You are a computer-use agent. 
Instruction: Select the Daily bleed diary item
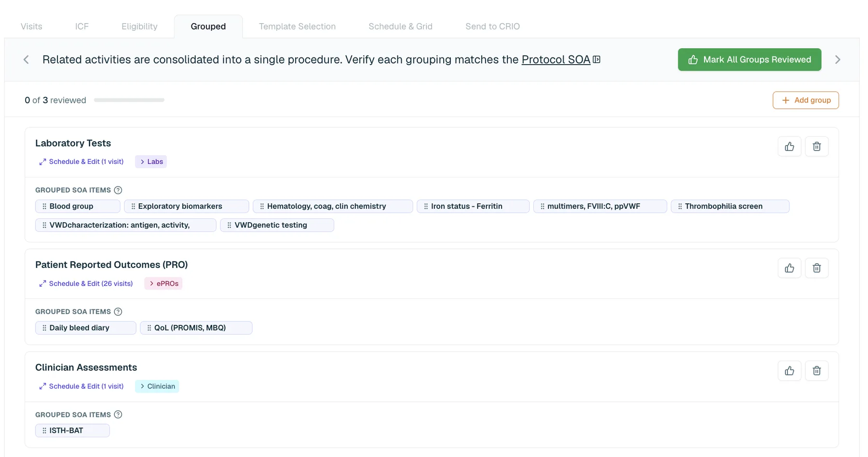pos(86,328)
